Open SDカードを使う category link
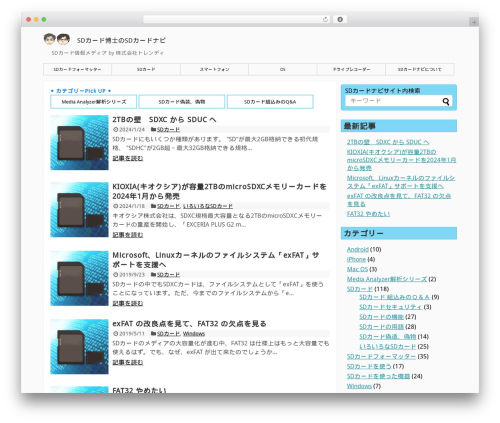The image size is (500, 423). tap(369, 366)
